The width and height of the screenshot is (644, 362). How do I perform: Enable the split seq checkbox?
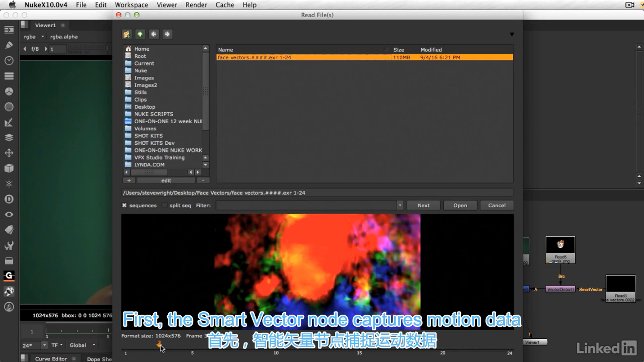pyautogui.click(x=164, y=205)
